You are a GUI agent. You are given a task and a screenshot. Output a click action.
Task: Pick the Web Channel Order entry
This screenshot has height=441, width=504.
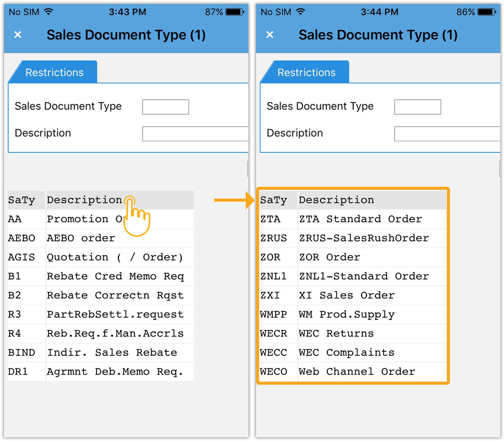pos(357,372)
